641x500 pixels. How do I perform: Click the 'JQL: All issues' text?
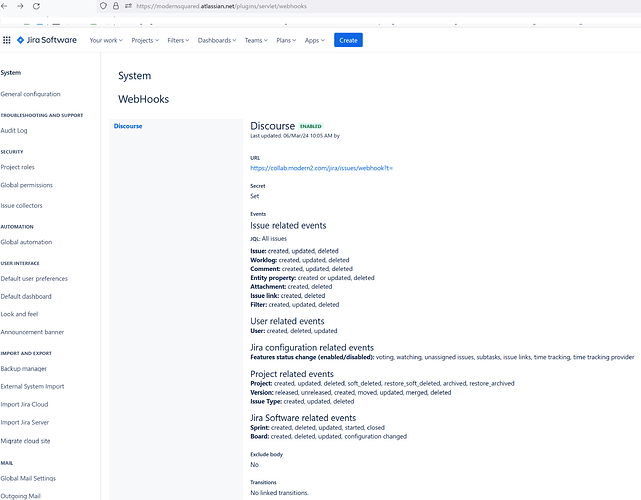[x=269, y=239]
